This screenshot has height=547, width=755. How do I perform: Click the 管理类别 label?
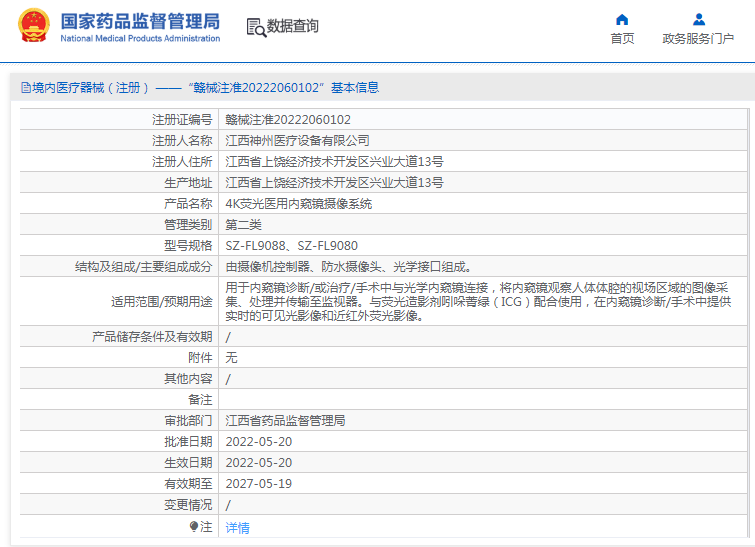point(188,225)
